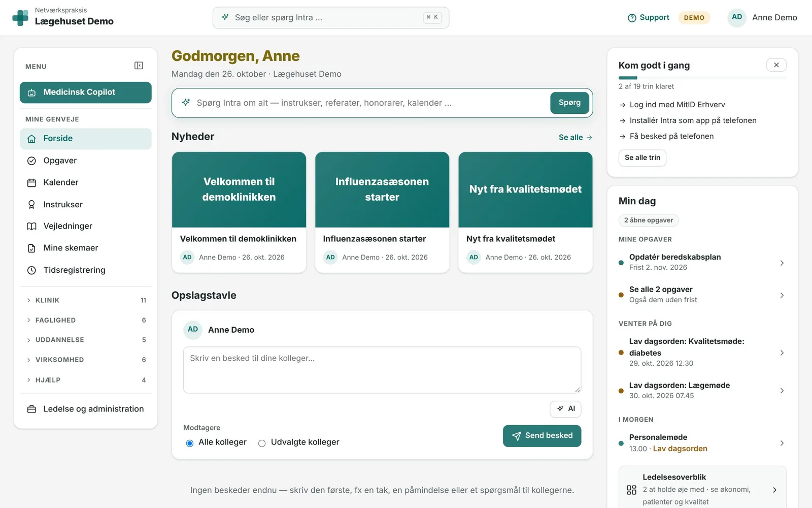Viewport: 812px width, 508px height.
Task: Focus the top search Intra field
Action: (x=331, y=18)
